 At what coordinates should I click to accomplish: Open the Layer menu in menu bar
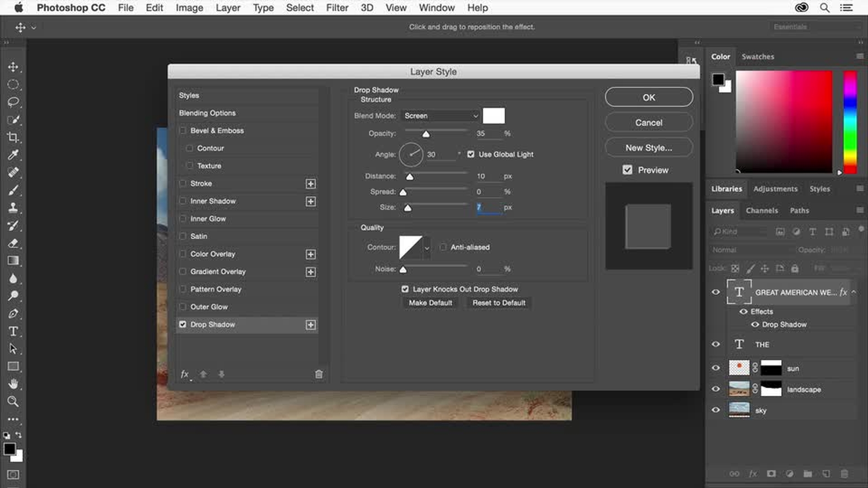point(228,8)
